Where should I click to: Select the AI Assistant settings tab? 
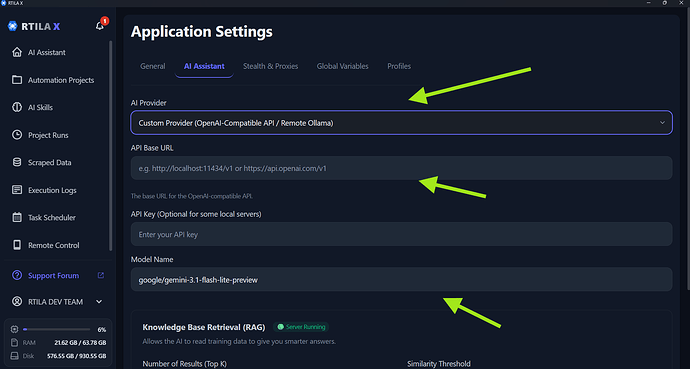tap(204, 66)
